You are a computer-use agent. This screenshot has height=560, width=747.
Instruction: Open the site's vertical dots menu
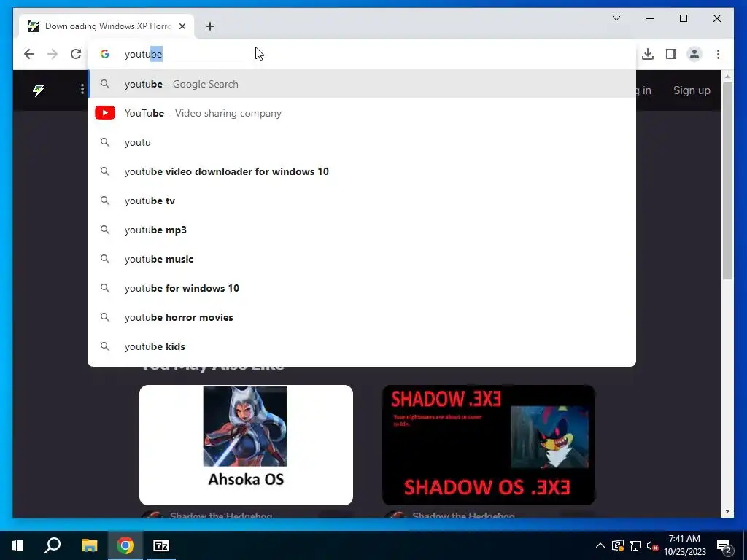click(82, 89)
